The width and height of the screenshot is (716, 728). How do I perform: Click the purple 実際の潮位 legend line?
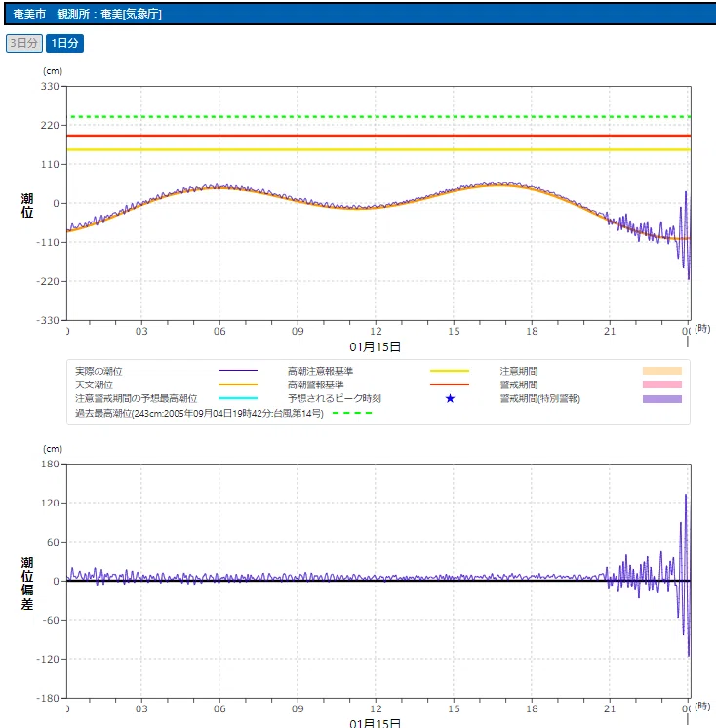tap(238, 371)
